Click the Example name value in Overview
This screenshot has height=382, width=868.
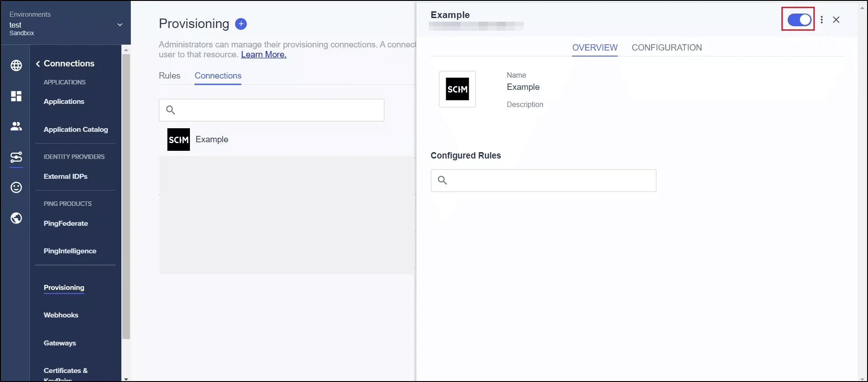[x=523, y=87]
